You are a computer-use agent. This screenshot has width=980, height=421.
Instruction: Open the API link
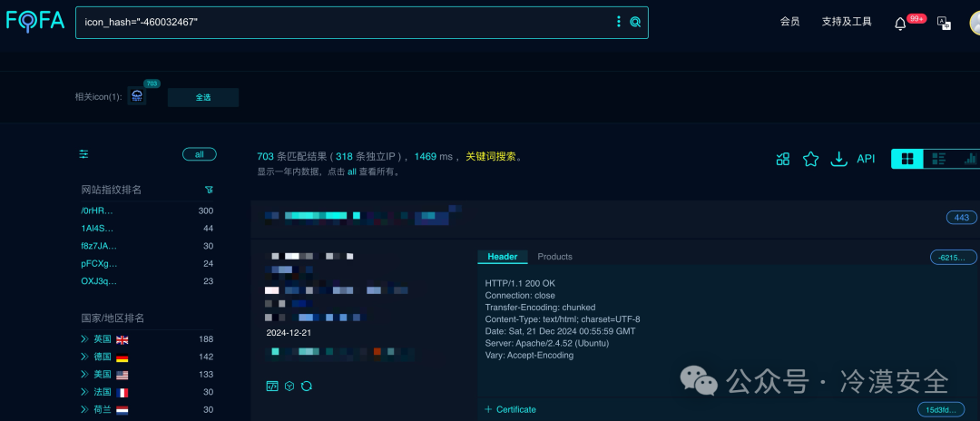coord(866,159)
